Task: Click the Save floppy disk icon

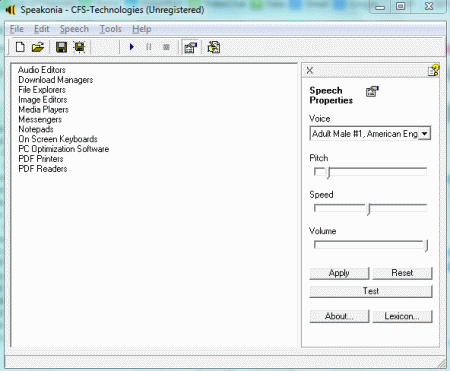Action: (x=61, y=47)
